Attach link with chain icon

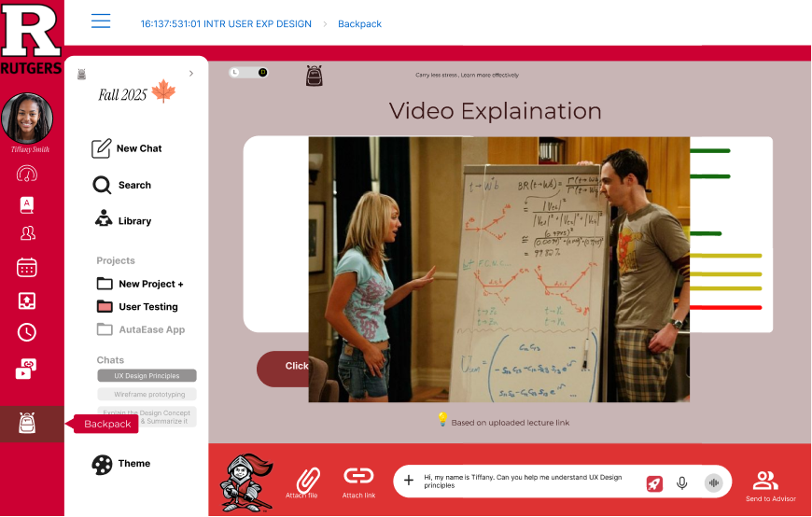click(x=358, y=482)
